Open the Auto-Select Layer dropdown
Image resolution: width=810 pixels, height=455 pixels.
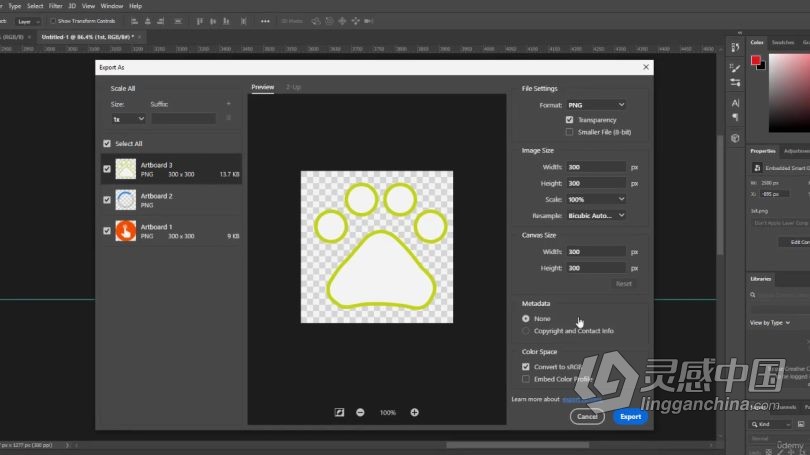28,22
